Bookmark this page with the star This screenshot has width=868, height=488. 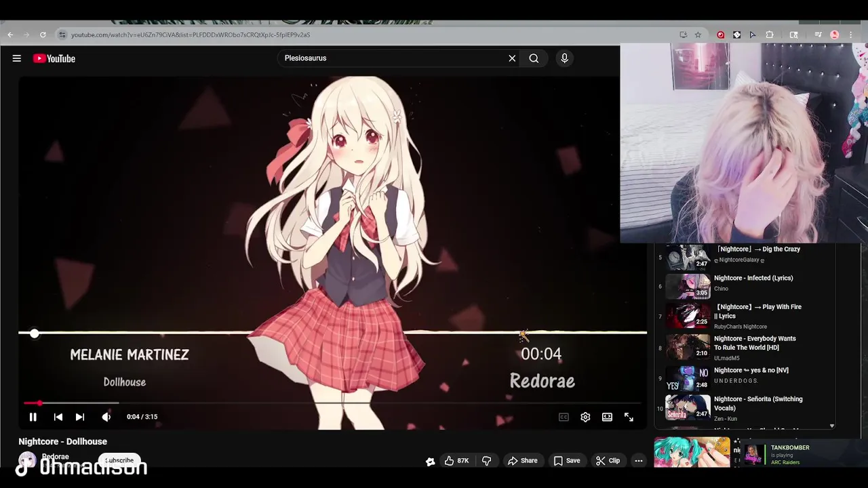tap(698, 35)
